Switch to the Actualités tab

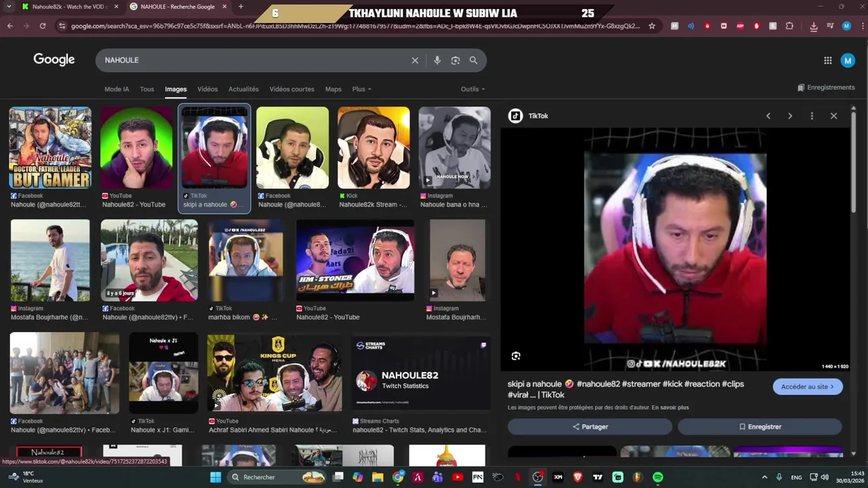(x=243, y=89)
